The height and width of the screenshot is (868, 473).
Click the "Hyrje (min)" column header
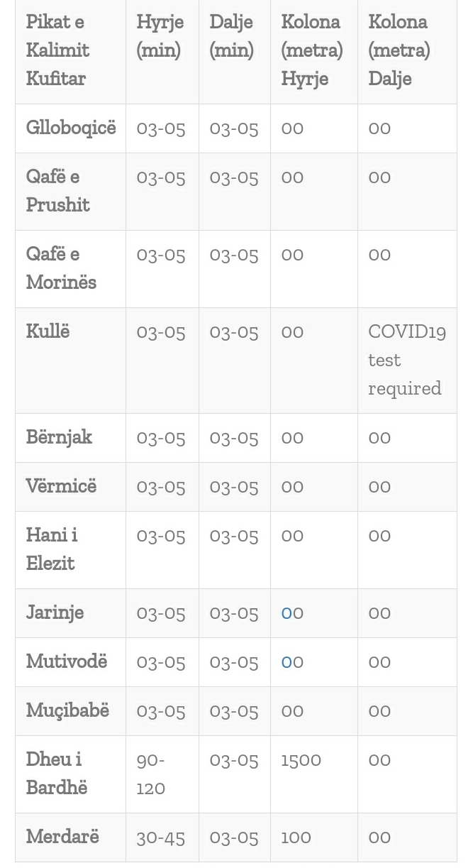pyautogui.click(x=160, y=35)
